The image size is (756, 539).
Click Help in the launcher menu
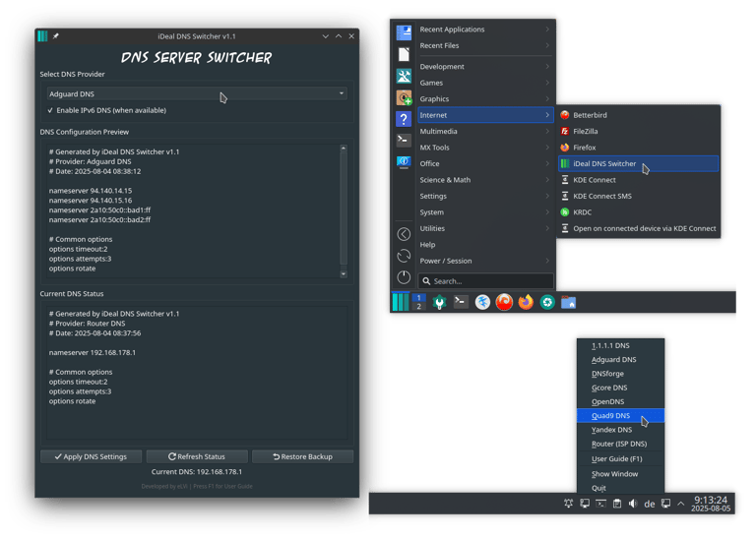pos(485,245)
